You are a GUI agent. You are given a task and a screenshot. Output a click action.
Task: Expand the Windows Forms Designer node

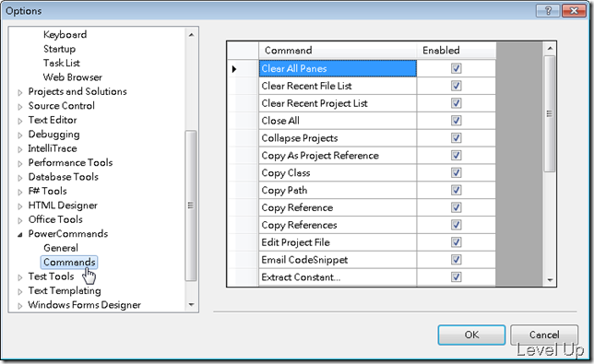click(x=20, y=306)
